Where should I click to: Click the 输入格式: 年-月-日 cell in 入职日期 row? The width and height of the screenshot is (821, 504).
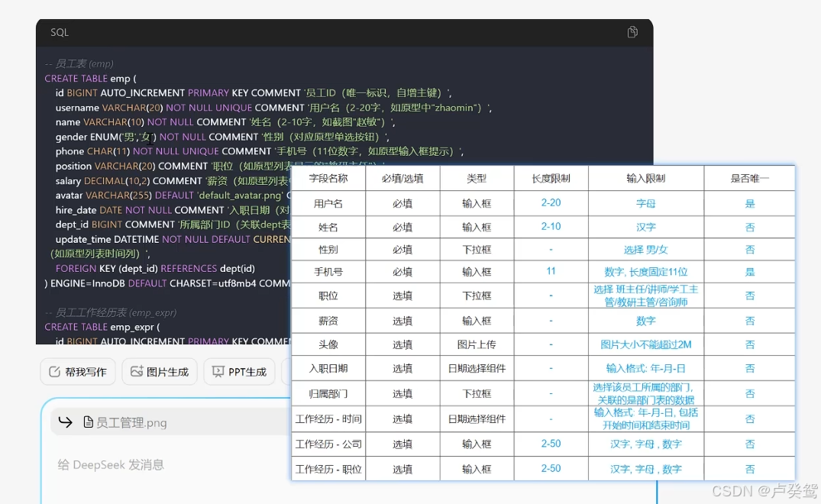pos(645,368)
